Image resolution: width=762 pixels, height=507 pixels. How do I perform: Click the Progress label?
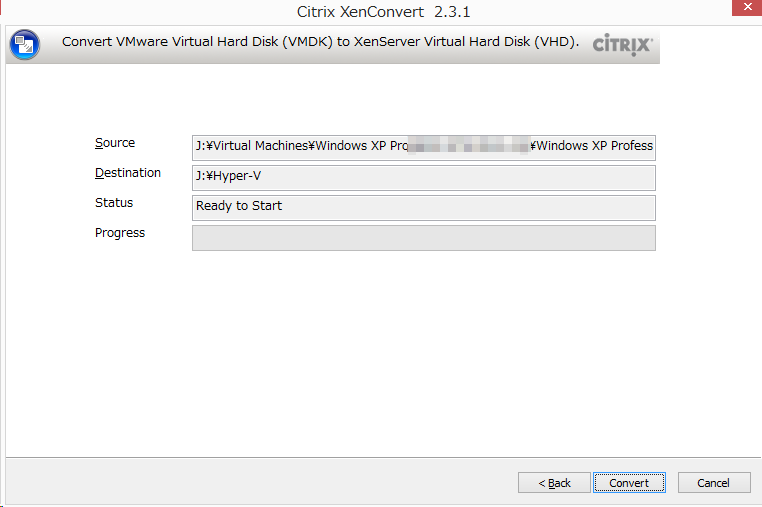click(120, 233)
